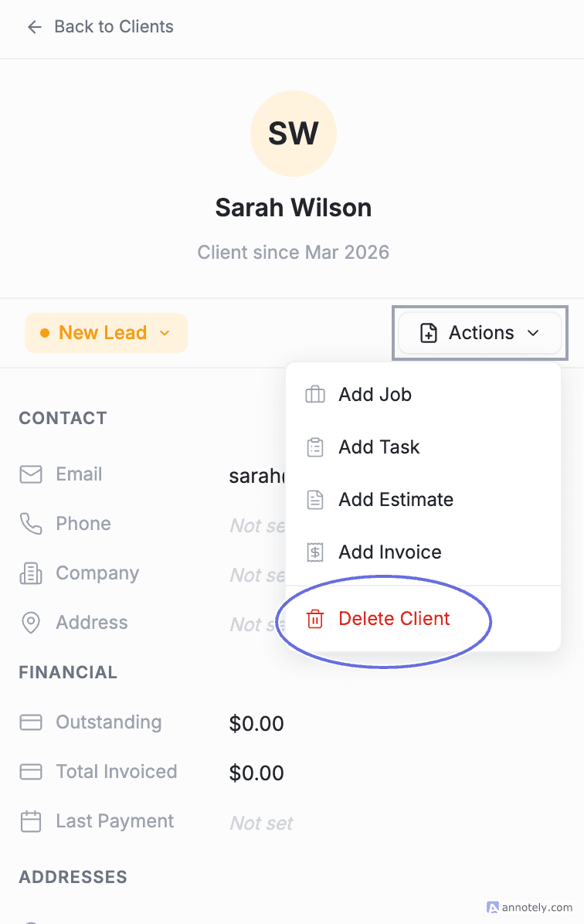
Task: Click the Back to Clients link
Action: pyautogui.click(x=114, y=27)
